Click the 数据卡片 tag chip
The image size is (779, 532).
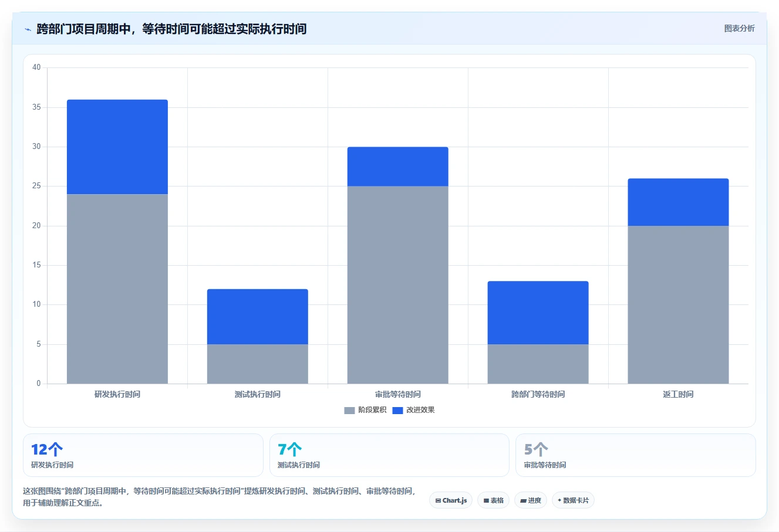click(x=573, y=500)
